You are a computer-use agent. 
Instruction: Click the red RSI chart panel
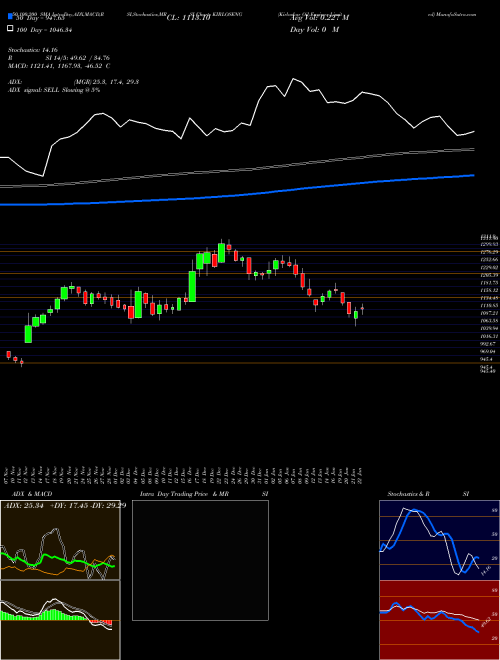[x=439, y=620]
